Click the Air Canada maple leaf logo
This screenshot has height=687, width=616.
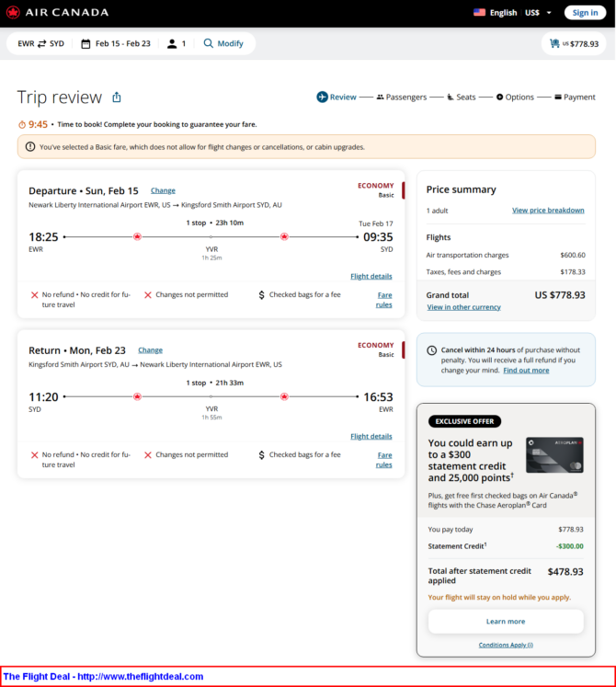(x=13, y=12)
